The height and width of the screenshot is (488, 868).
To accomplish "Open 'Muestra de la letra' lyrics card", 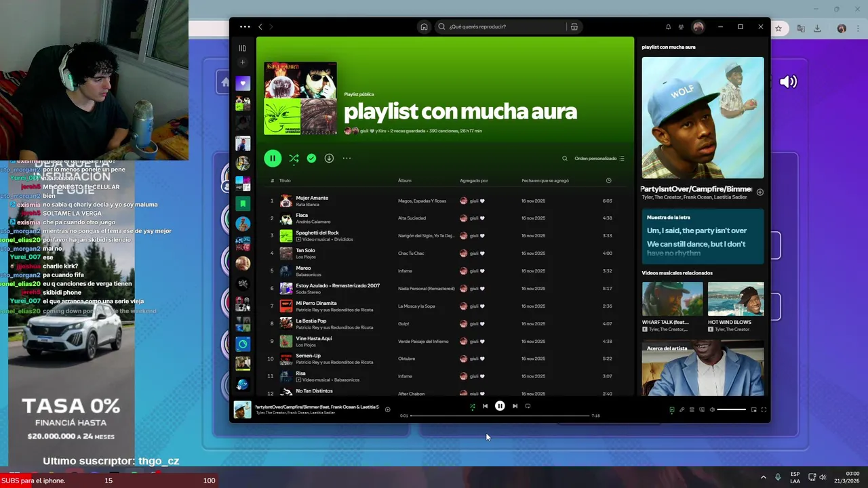I will [x=703, y=237].
